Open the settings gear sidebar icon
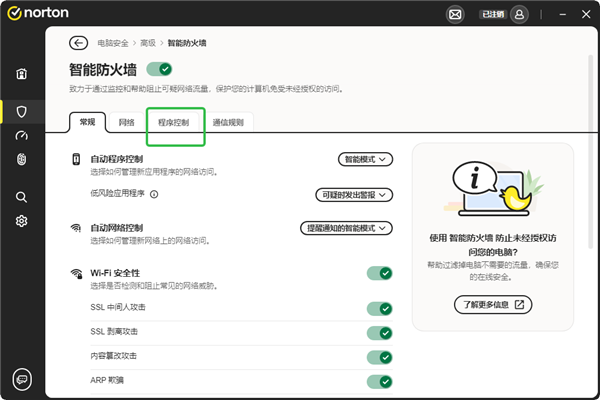 22,221
